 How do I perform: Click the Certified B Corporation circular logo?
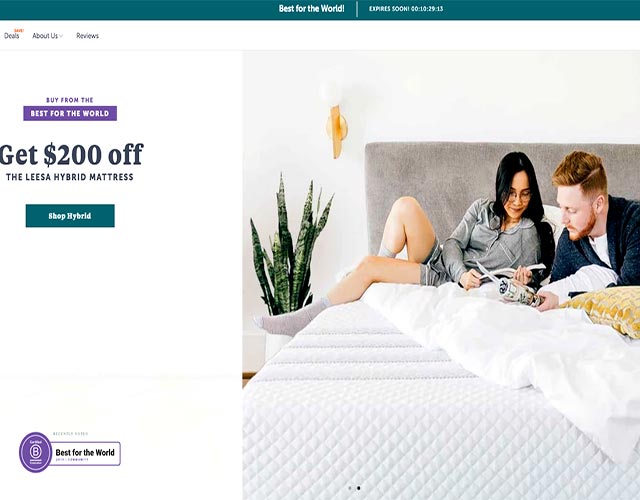coord(36,452)
